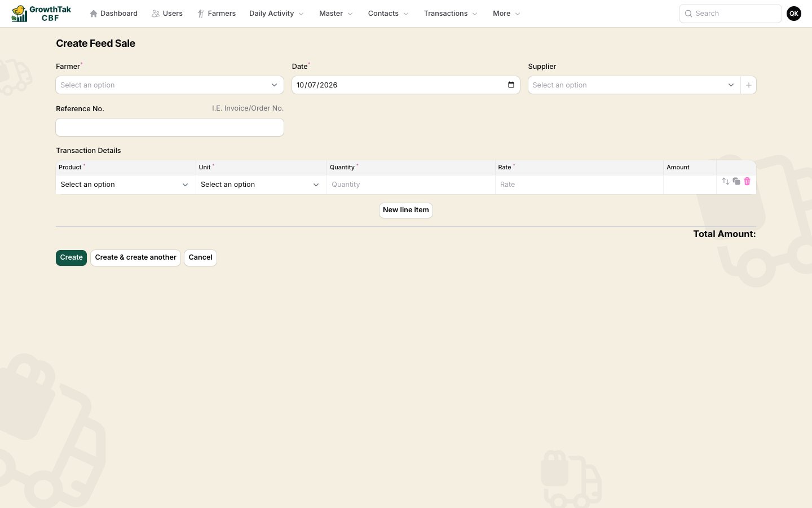Open the Unit select dropdown

tap(261, 185)
